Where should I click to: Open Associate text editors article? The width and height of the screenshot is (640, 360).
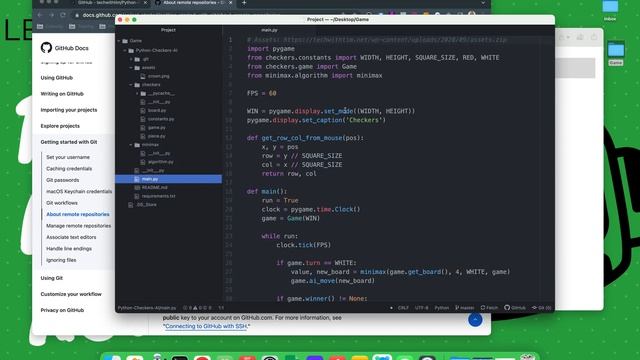[x=71, y=237]
